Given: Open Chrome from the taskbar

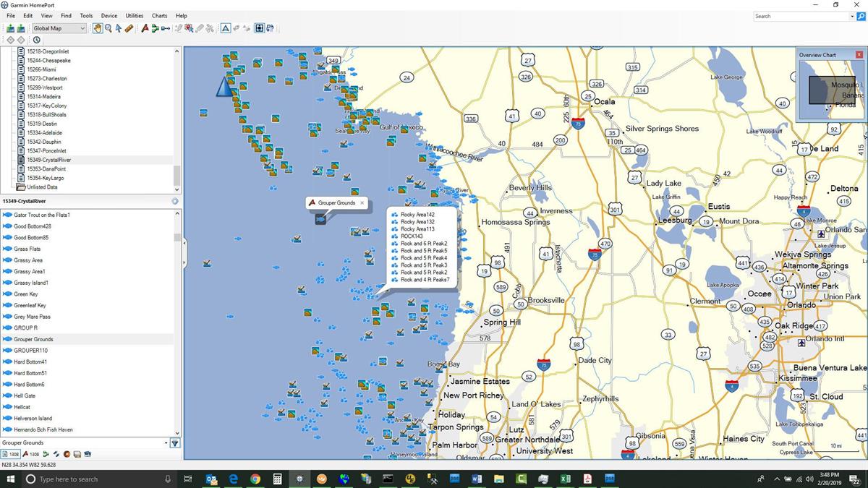Looking at the screenshot, I should pyautogui.click(x=255, y=479).
